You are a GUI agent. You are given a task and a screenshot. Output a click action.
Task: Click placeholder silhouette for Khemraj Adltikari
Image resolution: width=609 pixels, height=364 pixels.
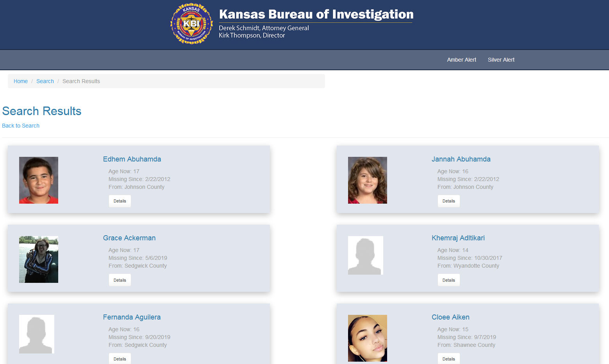(x=365, y=256)
